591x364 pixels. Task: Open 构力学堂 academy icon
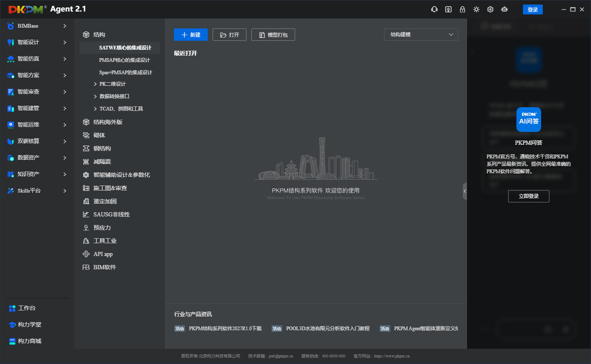click(x=12, y=325)
